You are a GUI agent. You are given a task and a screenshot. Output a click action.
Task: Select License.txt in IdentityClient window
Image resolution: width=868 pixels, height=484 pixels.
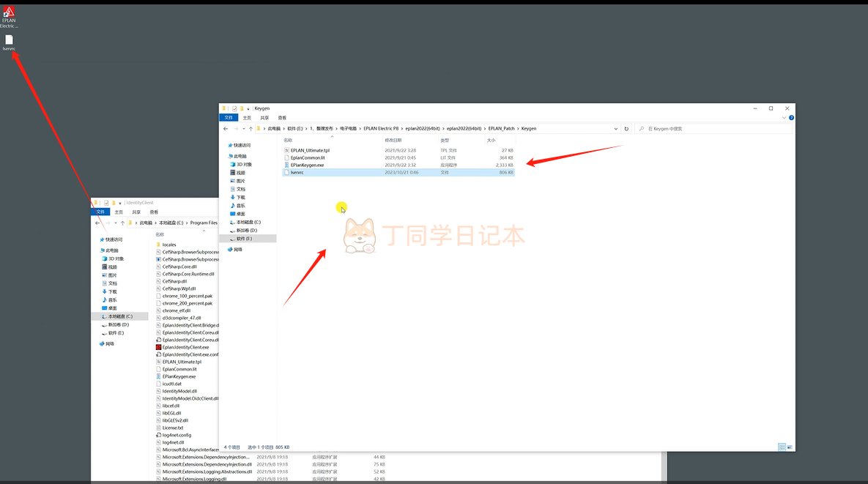click(x=172, y=428)
